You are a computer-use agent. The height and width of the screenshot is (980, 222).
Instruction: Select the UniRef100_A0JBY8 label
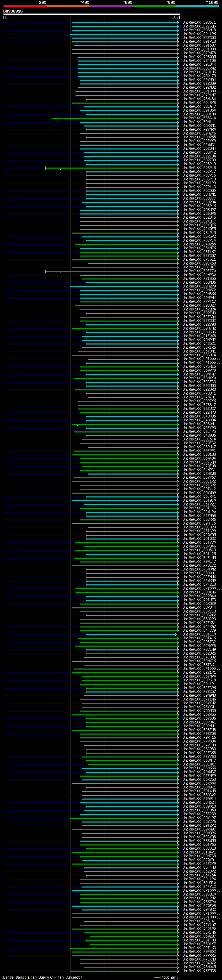199,103
